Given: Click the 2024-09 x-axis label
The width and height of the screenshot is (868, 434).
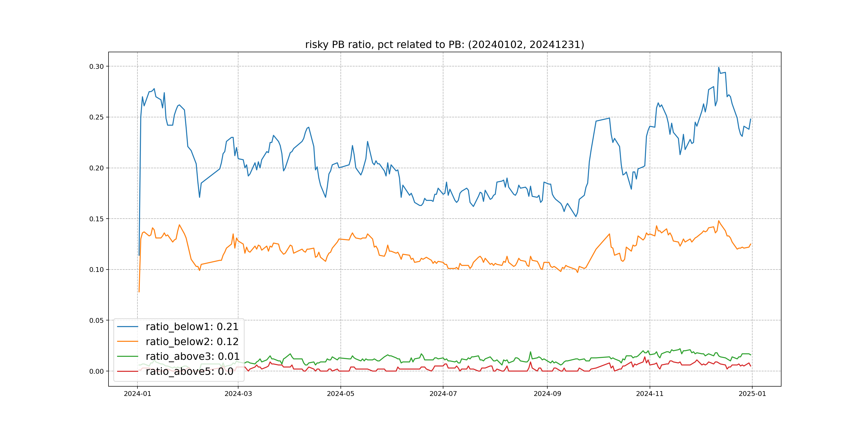Looking at the screenshot, I should pyautogui.click(x=547, y=394).
